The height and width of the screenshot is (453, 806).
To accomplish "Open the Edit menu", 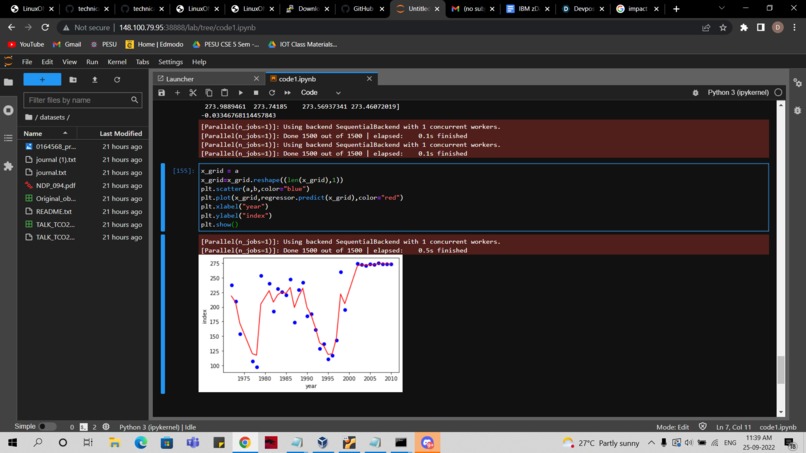I will click(x=47, y=62).
